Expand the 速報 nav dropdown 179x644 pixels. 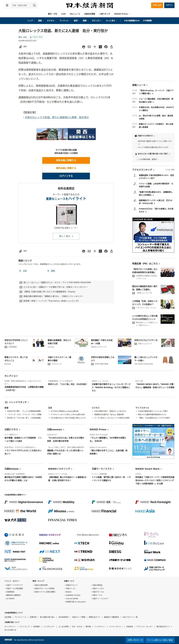pyautogui.click(x=41, y=21)
